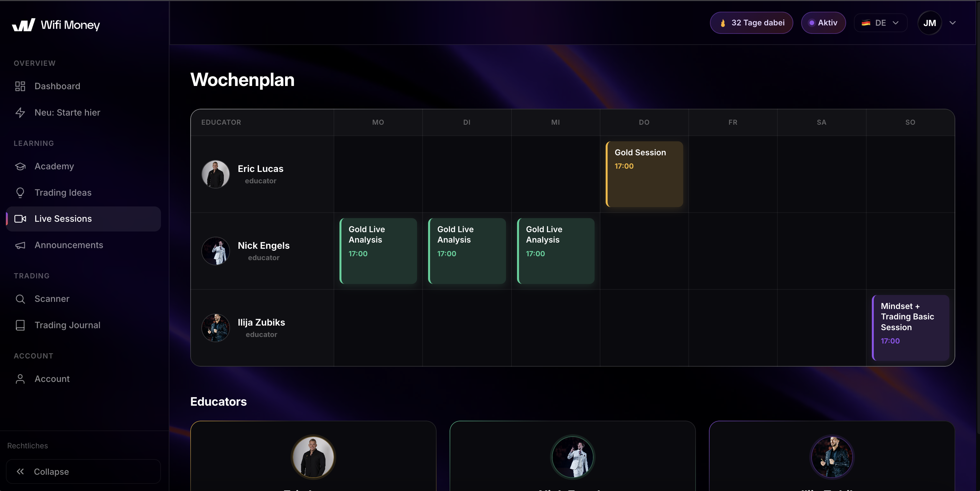Click the double-chevron Collapse icon

(x=20, y=471)
